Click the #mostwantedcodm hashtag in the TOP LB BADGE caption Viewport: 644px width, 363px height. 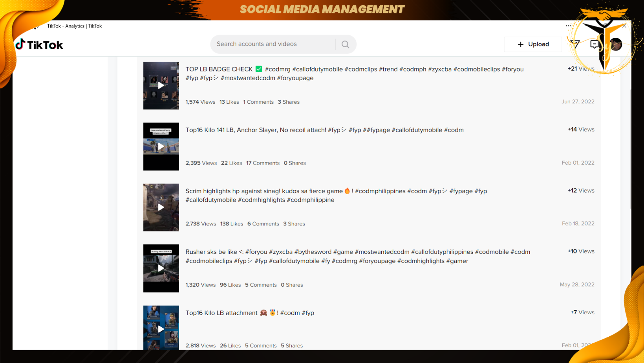(x=248, y=78)
